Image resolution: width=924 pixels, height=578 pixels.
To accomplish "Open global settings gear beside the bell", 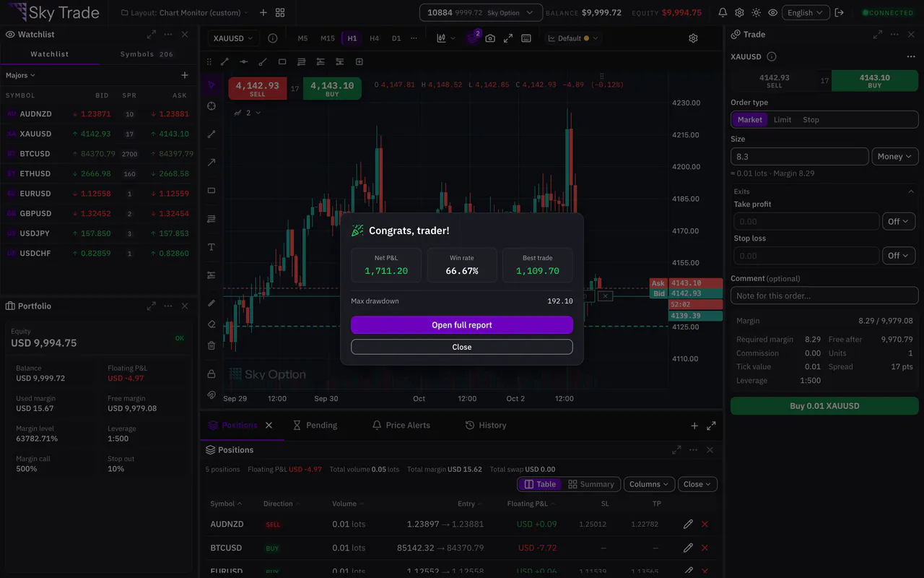I will tap(739, 12).
